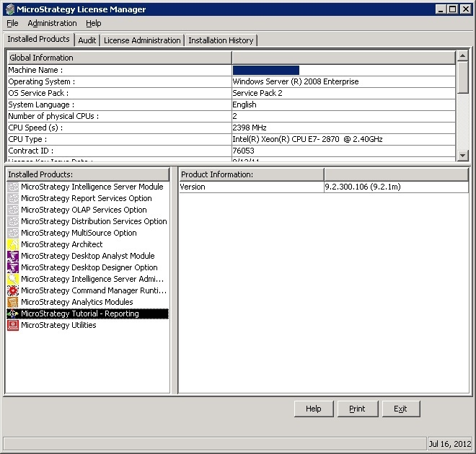Click the Help button
The width and height of the screenshot is (476, 454).
[314, 409]
